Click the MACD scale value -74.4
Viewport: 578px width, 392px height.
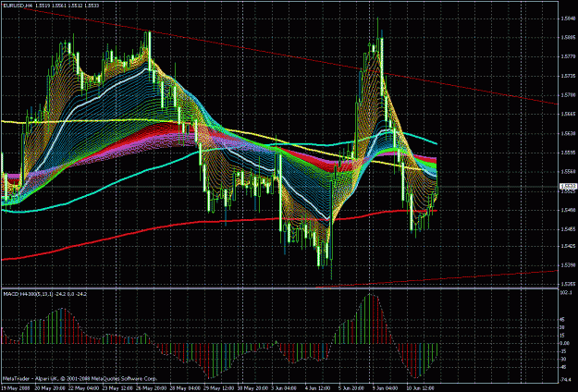click(566, 378)
